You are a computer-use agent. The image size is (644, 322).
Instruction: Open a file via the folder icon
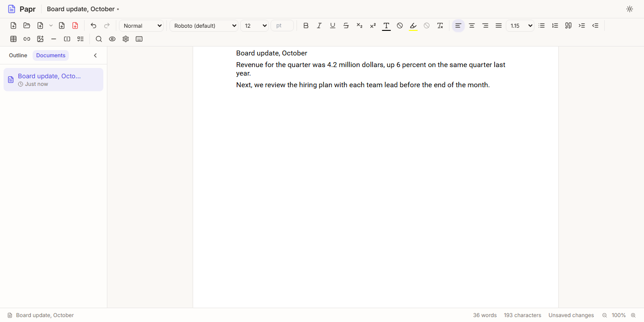(27, 25)
